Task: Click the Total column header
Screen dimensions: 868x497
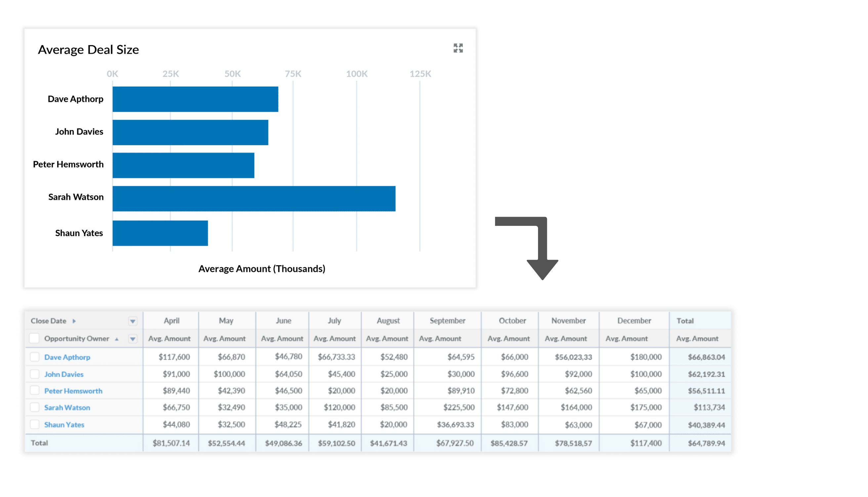Action: click(685, 320)
